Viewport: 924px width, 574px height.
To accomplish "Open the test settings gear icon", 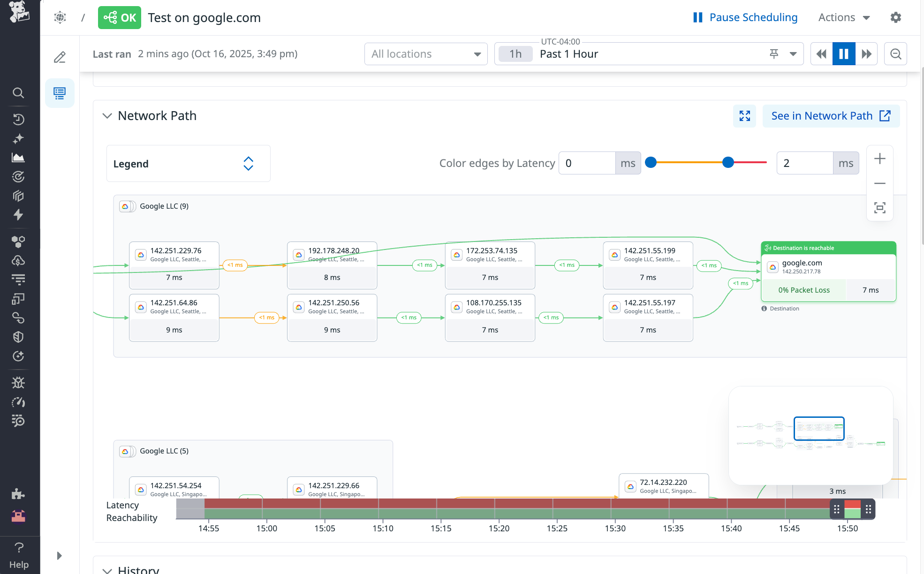I will (896, 17).
